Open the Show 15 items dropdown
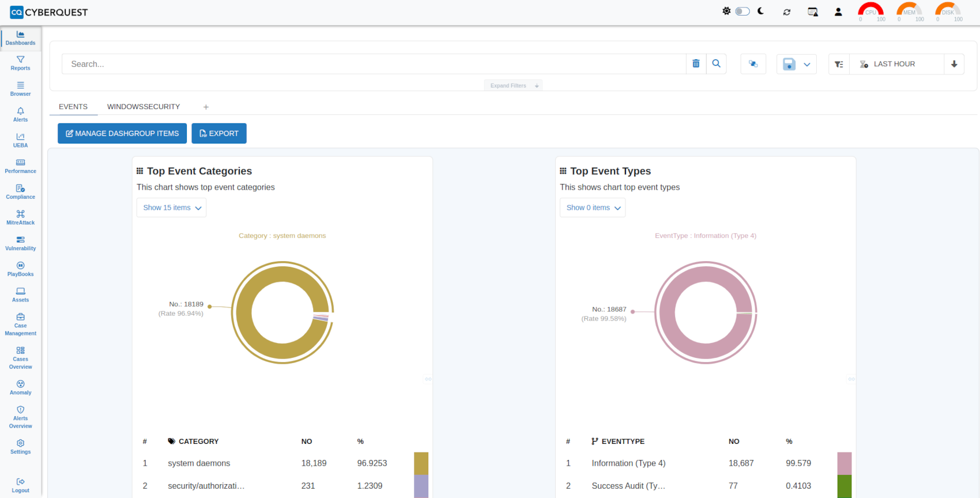Viewport: 980px width, 498px height. click(171, 207)
